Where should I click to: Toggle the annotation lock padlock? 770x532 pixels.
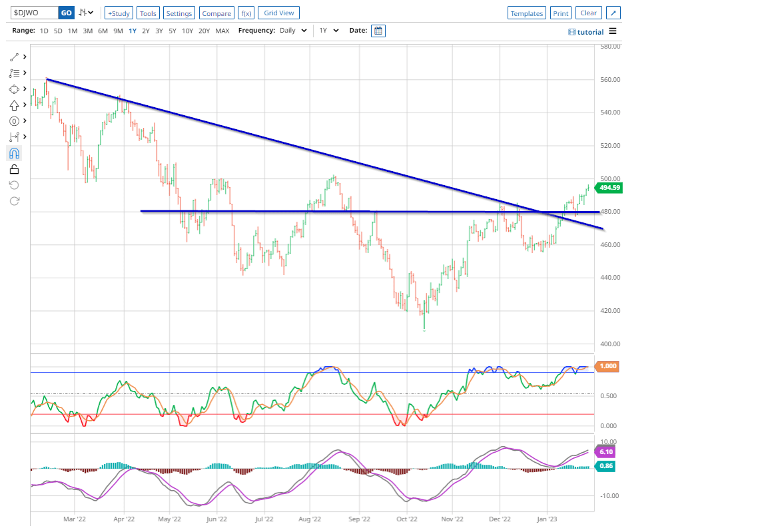tap(14, 168)
